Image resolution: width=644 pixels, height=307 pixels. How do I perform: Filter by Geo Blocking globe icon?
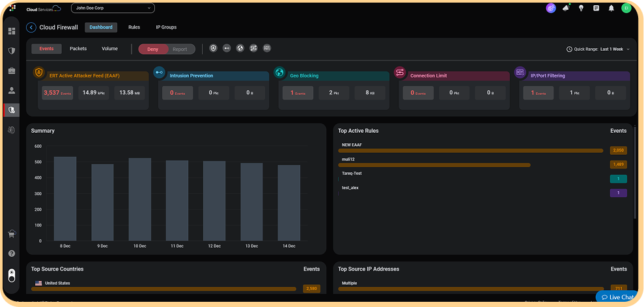(x=240, y=49)
